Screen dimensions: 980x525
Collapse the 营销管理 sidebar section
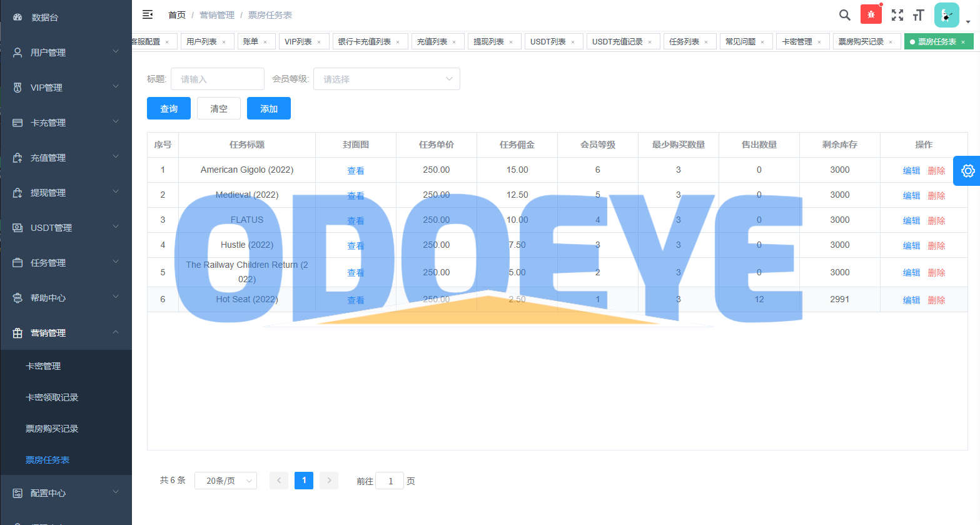coord(66,333)
